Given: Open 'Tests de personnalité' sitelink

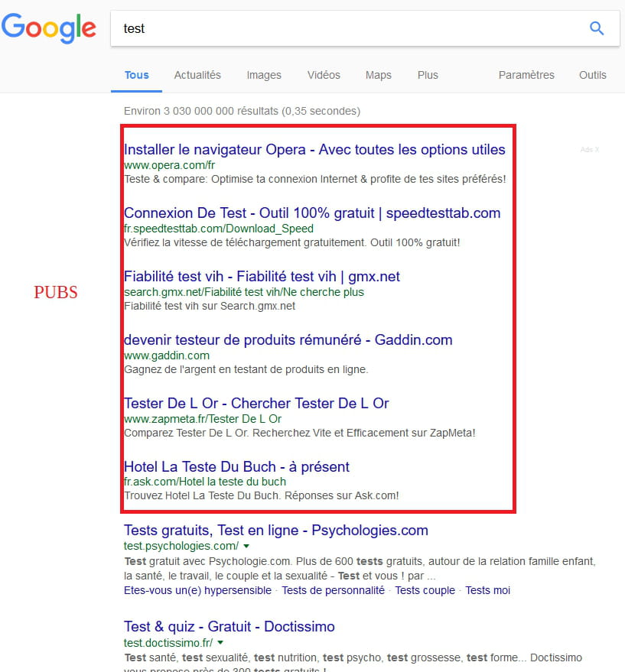Looking at the screenshot, I should (x=334, y=590).
